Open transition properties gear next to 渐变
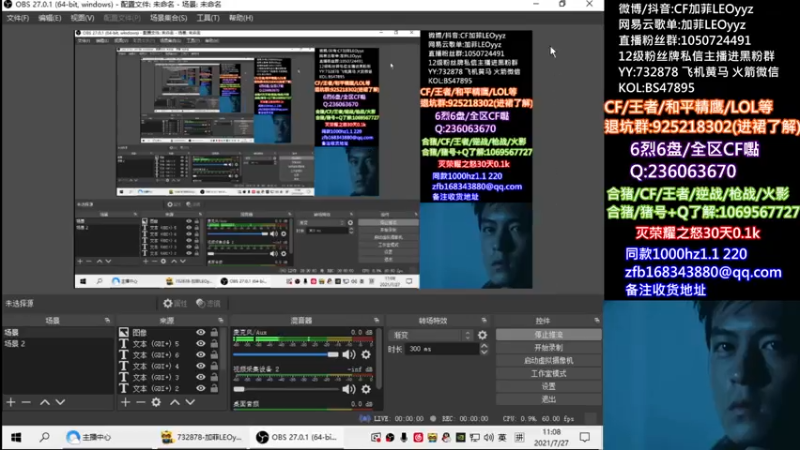This screenshot has width=800, height=450. click(482, 335)
